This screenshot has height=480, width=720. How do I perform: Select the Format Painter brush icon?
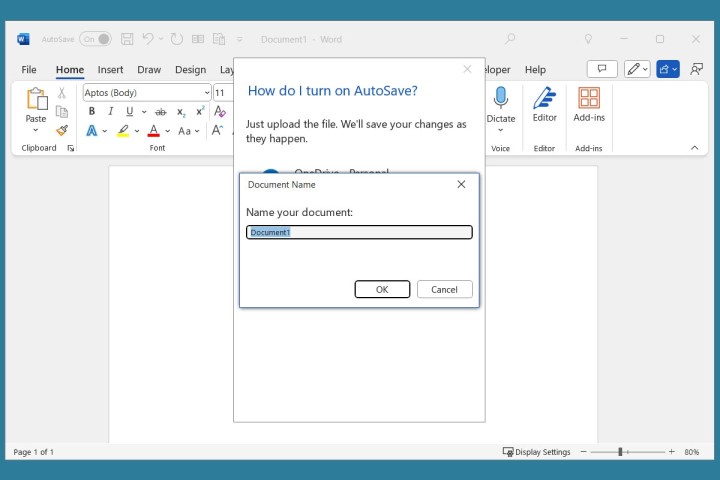[62, 130]
